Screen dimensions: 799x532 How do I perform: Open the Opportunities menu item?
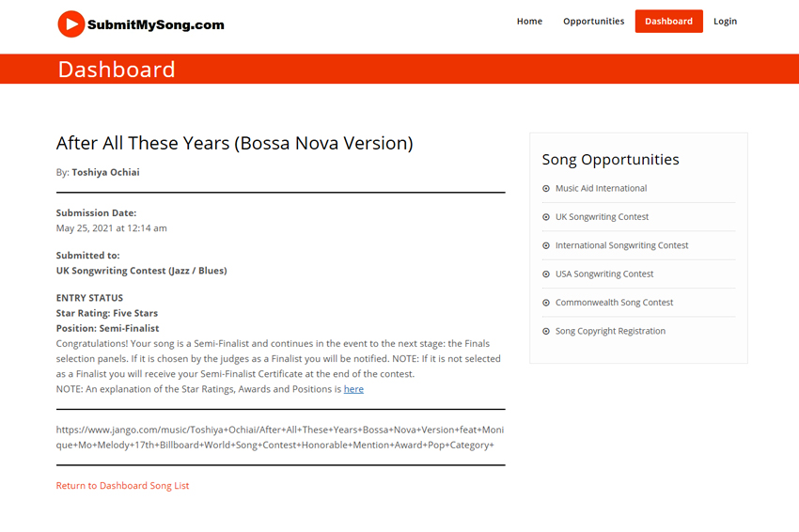593,22
